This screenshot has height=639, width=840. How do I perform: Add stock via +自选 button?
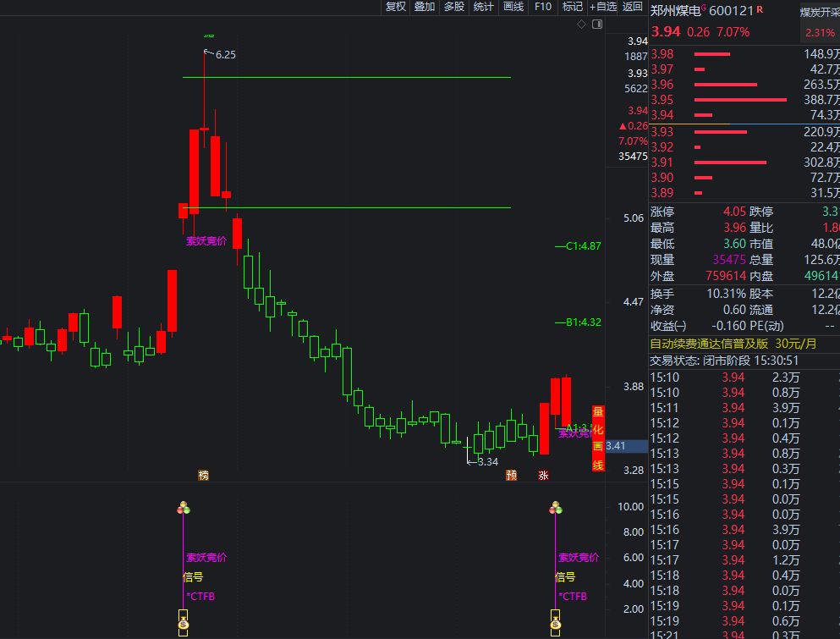603,7
